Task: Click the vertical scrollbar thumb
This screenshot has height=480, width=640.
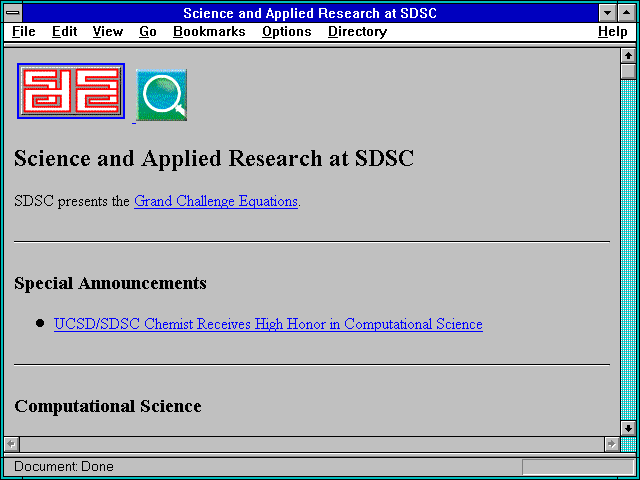Action: tap(628, 71)
